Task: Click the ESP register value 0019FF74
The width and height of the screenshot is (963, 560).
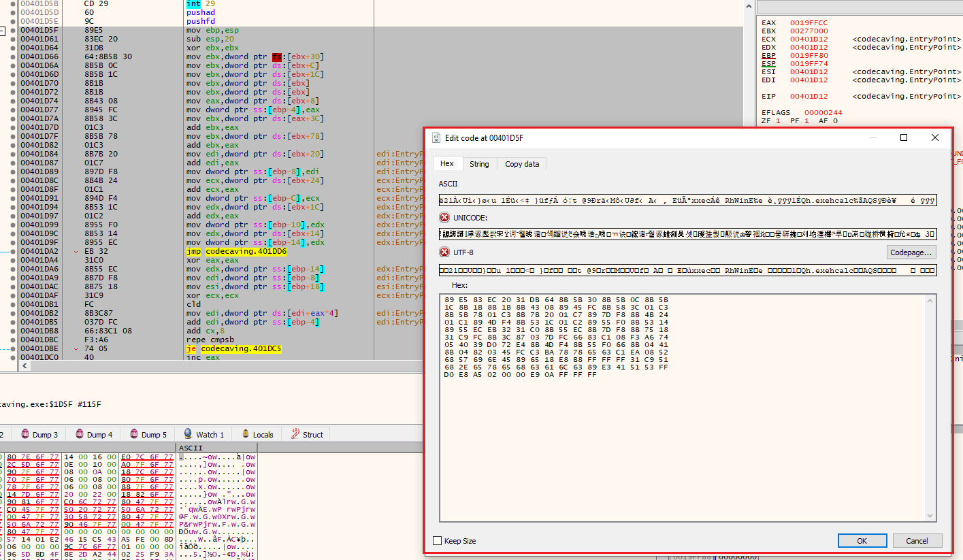Action: [x=809, y=63]
